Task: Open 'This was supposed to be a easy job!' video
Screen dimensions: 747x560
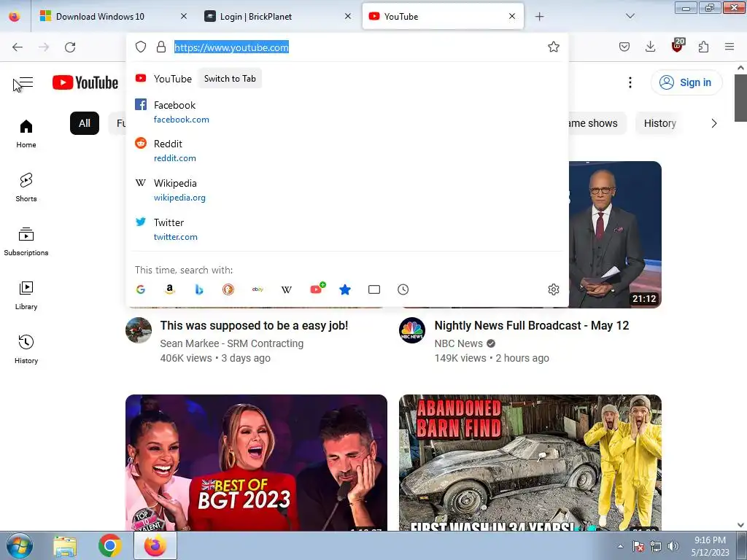Action: coord(254,326)
